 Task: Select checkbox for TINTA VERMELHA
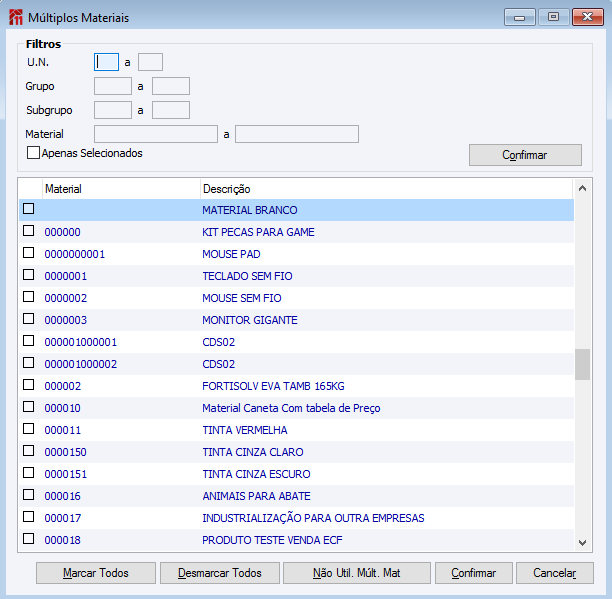click(28, 429)
